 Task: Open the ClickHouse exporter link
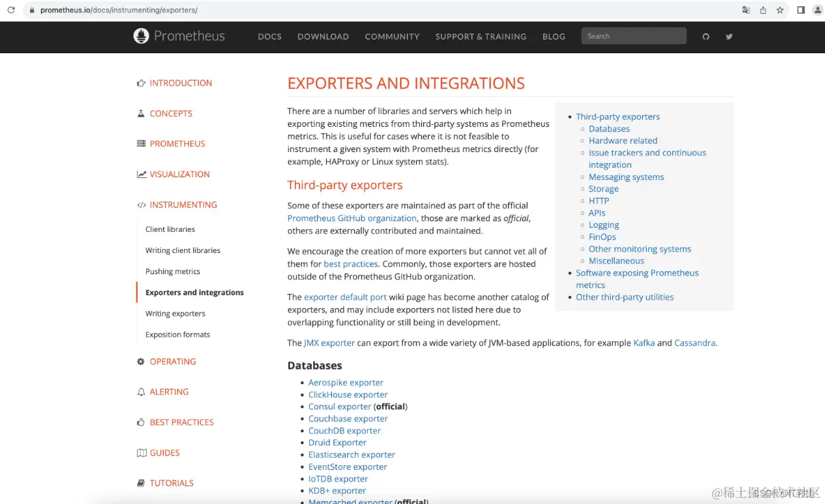tap(348, 395)
